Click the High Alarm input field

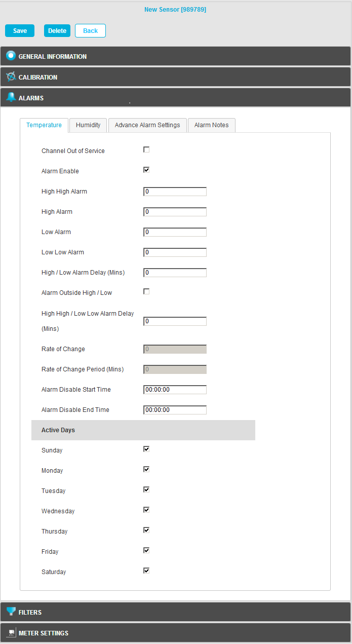[x=175, y=212]
